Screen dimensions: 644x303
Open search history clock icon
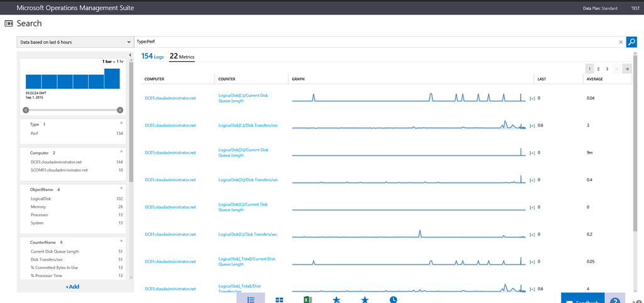[x=393, y=300]
